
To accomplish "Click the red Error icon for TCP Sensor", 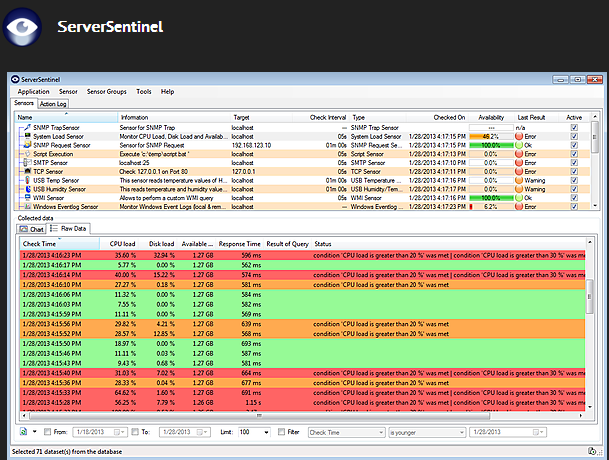I will (x=519, y=171).
